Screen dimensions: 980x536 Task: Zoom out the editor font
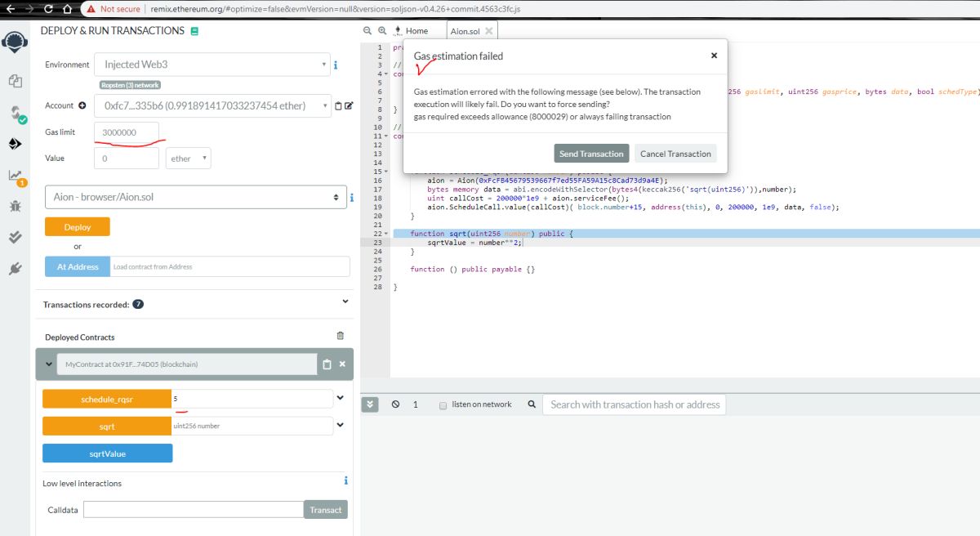[x=367, y=30]
